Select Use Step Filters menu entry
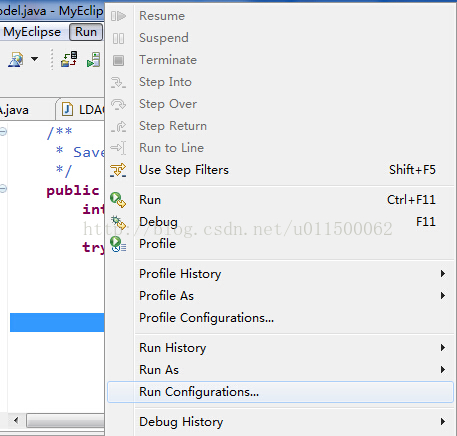Viewport: 457px width, 436px height. pos(280,170)
